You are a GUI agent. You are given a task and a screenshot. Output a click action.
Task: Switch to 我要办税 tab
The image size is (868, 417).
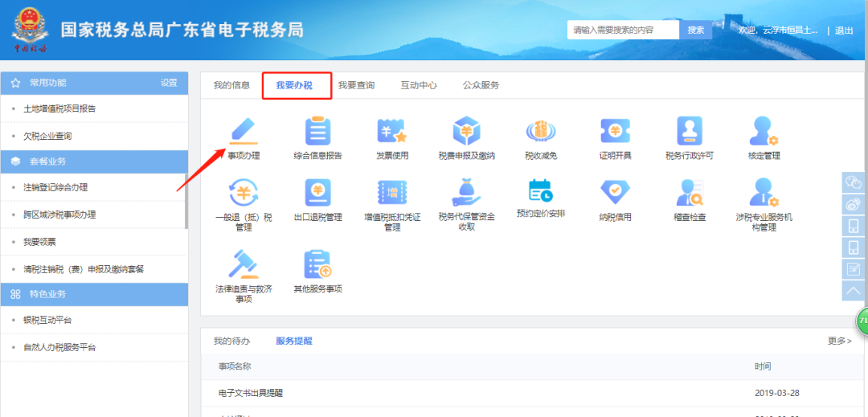click(294, 85)
